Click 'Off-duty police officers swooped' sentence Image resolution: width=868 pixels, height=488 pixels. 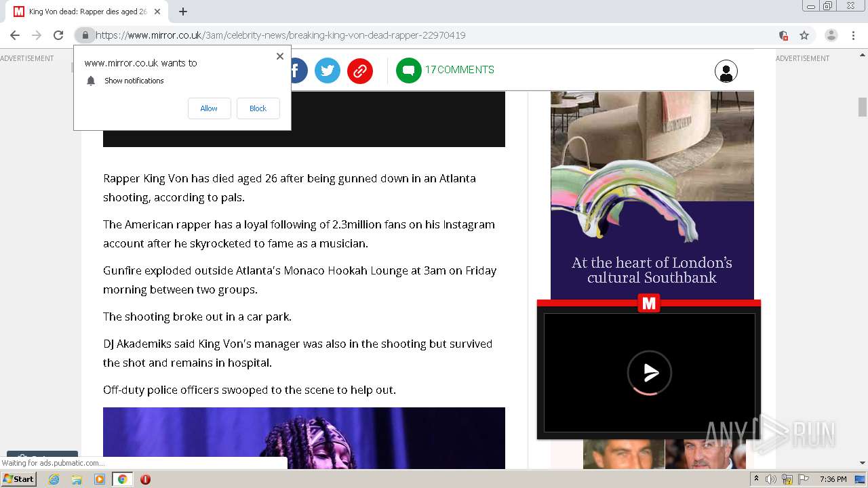click(250, 390)
